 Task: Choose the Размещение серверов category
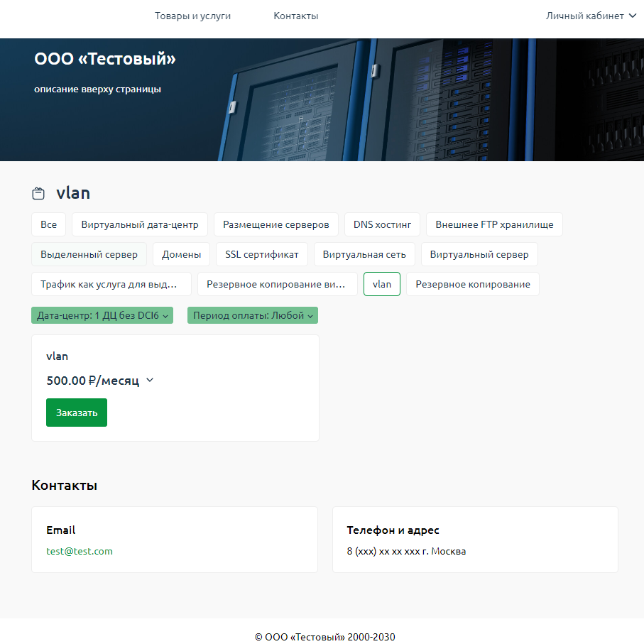pos(276,224)
